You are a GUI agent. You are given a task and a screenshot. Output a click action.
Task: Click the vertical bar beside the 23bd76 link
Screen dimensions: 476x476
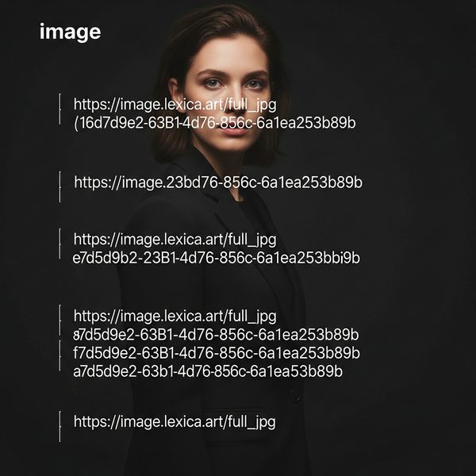(59, 186)
